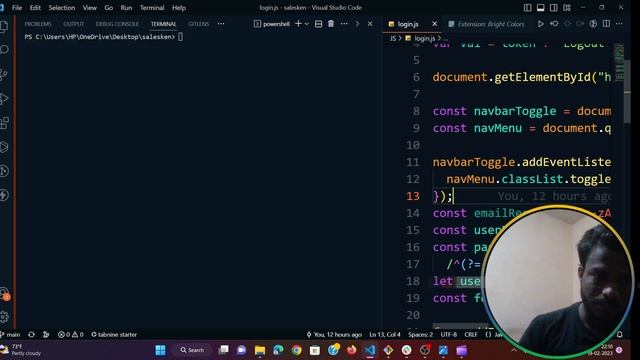Toggle secondary side bar layout icon

pos(553,8)
